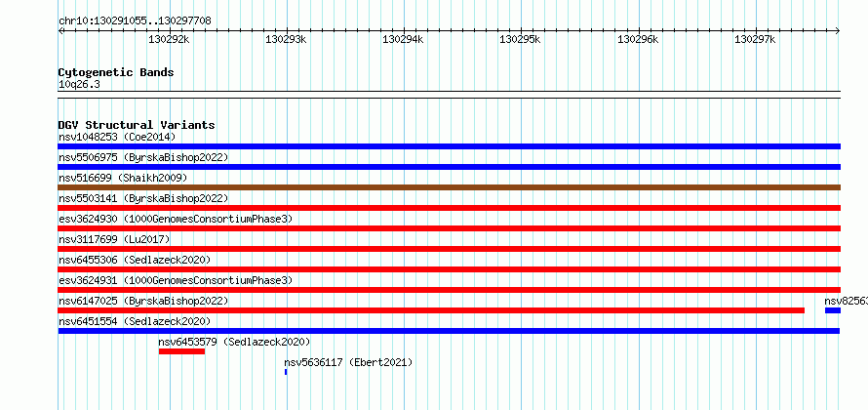Click the 130292k ruler label
The image size is (868, 410).
pyautogui.click(x=169, y=39)
